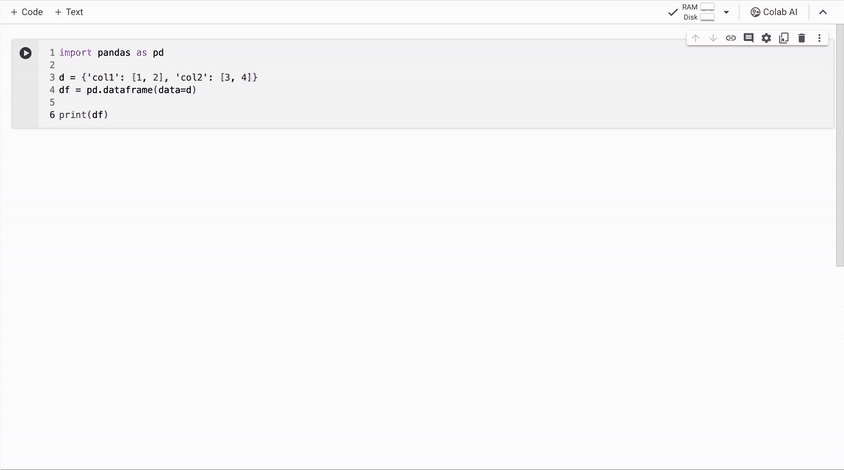Expand runtime connection options dropdown arrow

(726, 12)
